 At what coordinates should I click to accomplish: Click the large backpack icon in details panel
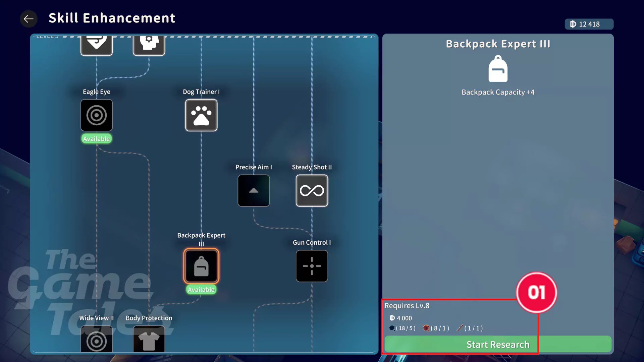[498, 69]
